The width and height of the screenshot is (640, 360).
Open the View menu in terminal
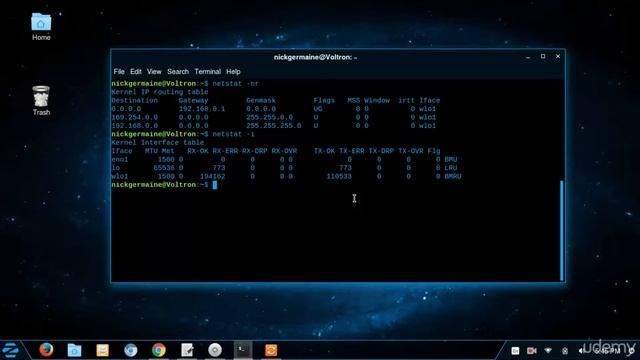point(154,71)
